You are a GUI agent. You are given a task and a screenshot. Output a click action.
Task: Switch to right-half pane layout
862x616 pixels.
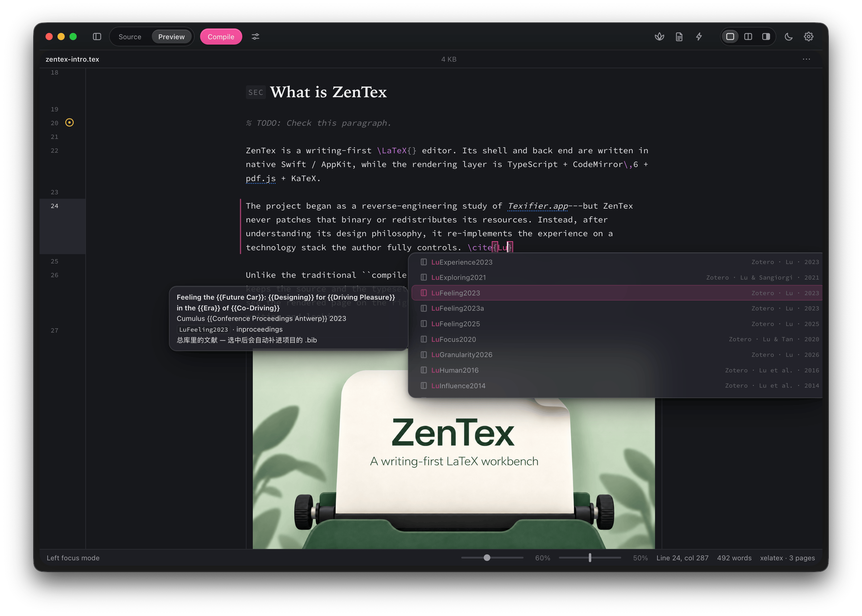tap(766, 37)
